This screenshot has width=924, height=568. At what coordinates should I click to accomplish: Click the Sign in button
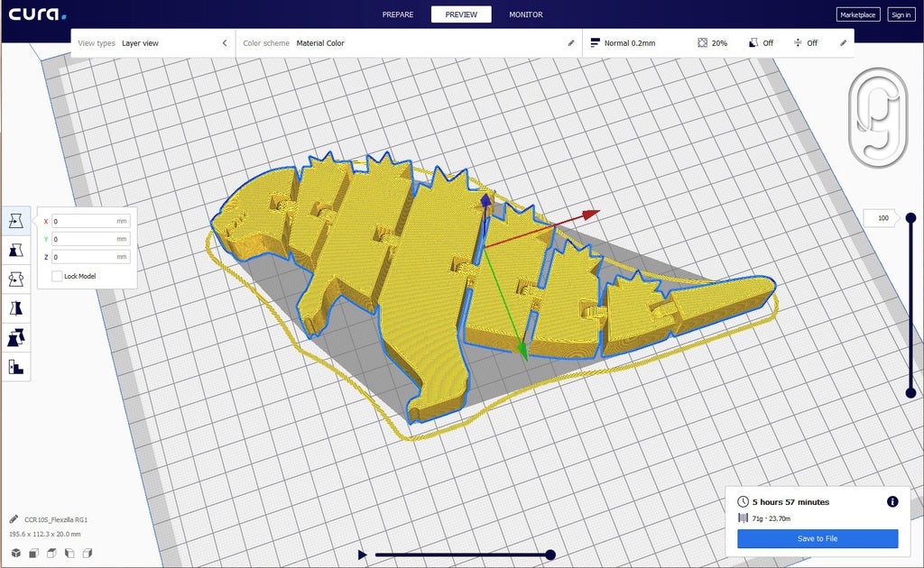coord(901,14)
